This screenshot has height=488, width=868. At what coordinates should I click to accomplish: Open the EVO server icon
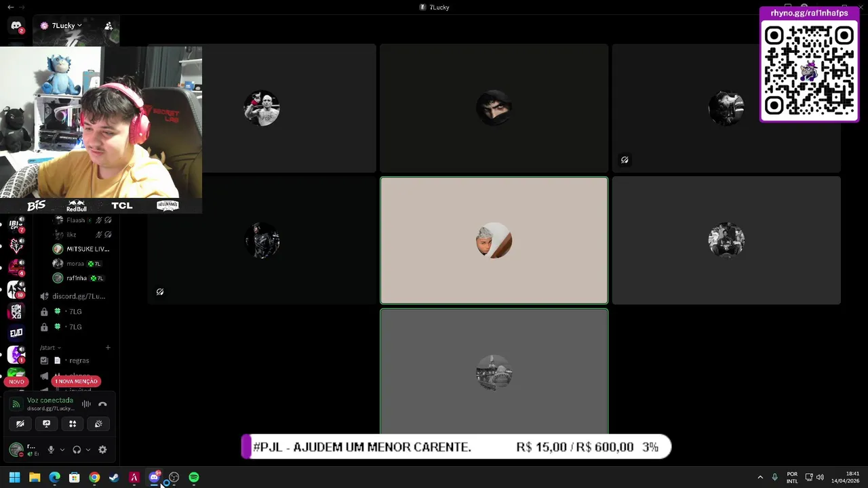tap(16, 333)
